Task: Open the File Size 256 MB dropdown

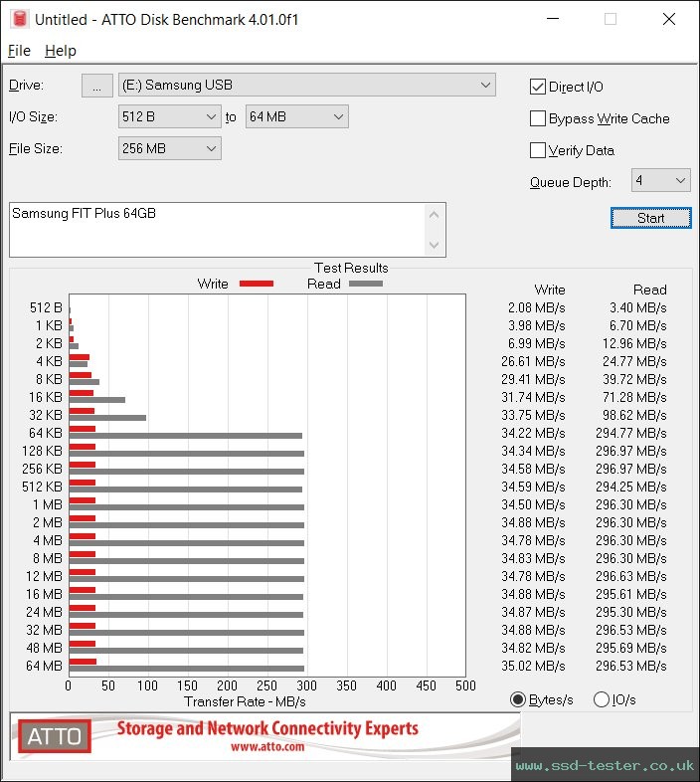Action: click(x=169, y=148)
